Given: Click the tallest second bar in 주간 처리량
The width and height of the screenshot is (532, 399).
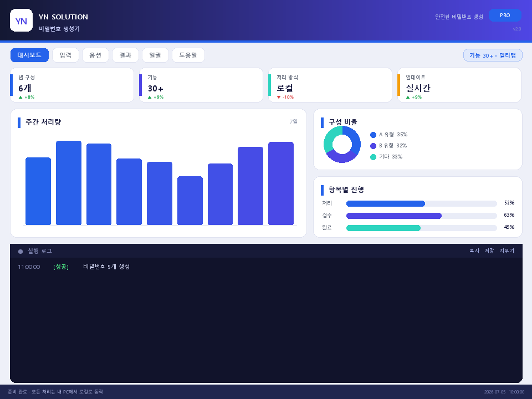Looking at the screenshot, I should [69, 183].
